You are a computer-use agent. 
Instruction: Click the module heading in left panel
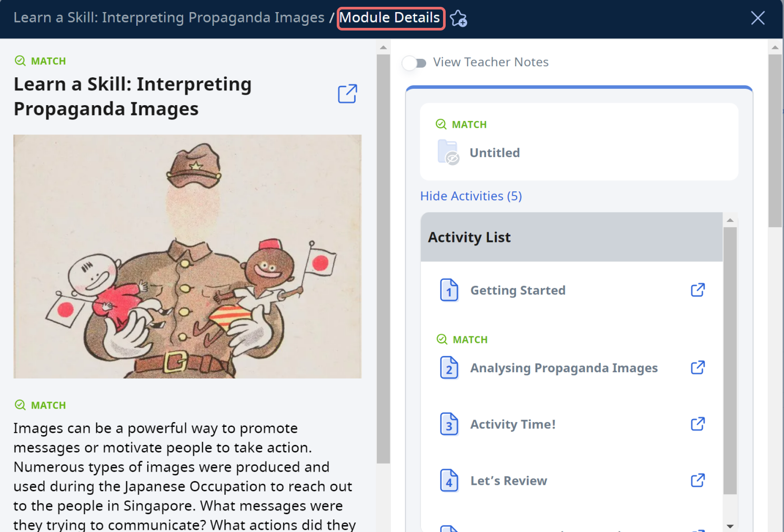tap(133, 96)
